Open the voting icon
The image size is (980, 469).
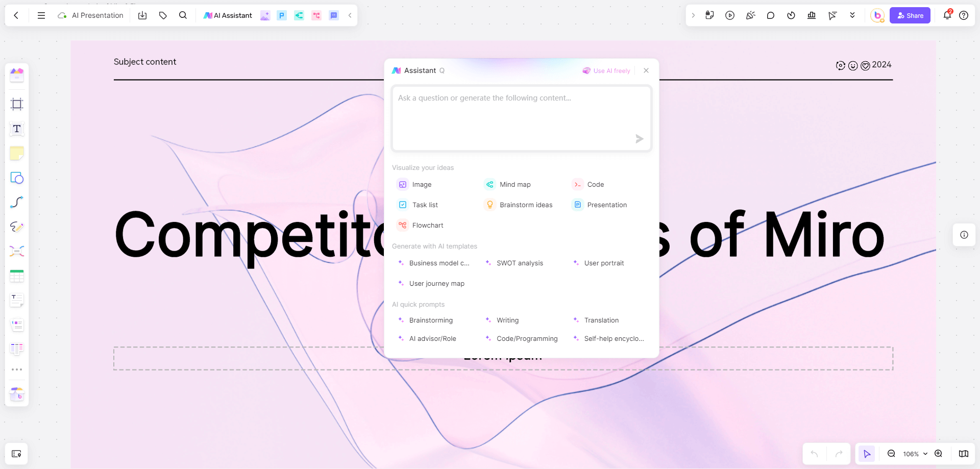point(812,15)
